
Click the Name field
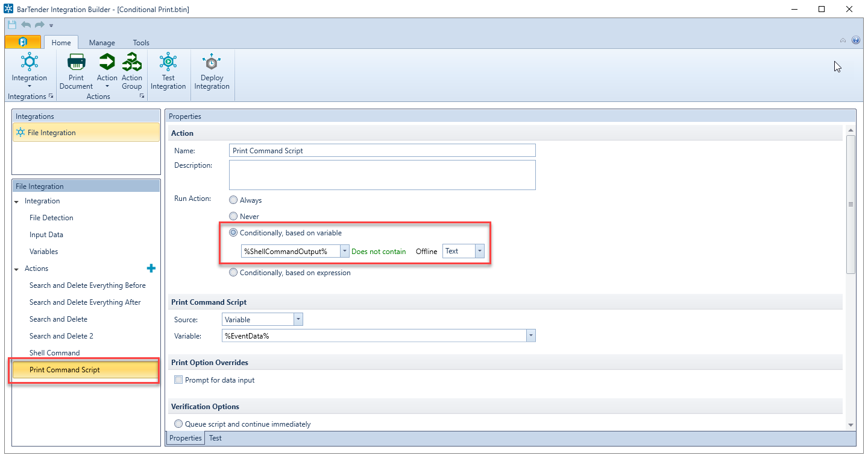coord(382,150)
